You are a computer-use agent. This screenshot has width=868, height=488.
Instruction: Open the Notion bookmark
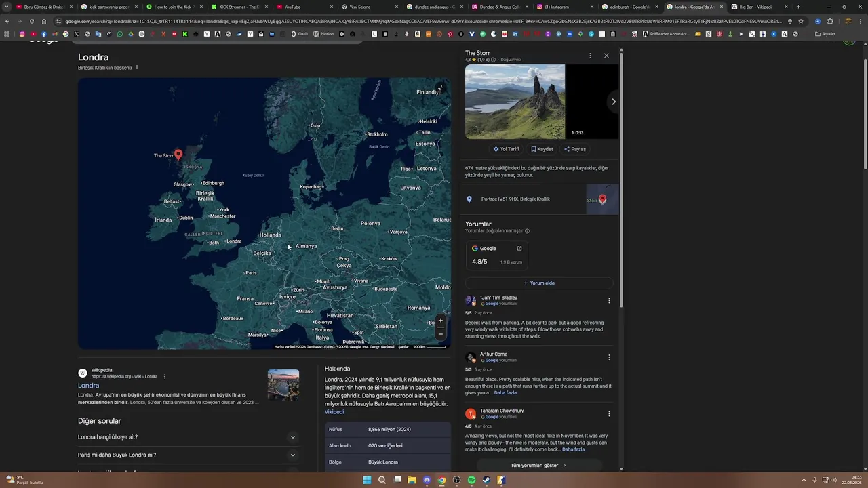[x=323, y=34]
